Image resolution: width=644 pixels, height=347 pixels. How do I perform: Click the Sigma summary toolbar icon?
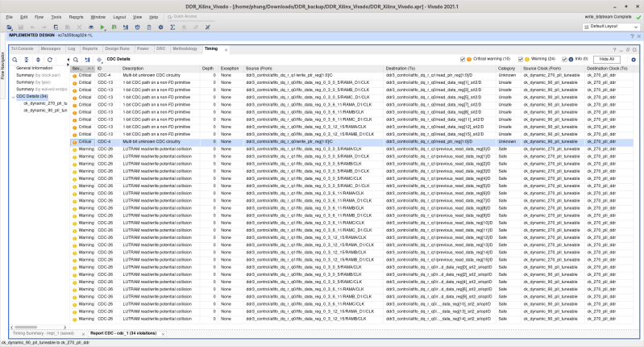pyautogui.click(x=172, y=27)
